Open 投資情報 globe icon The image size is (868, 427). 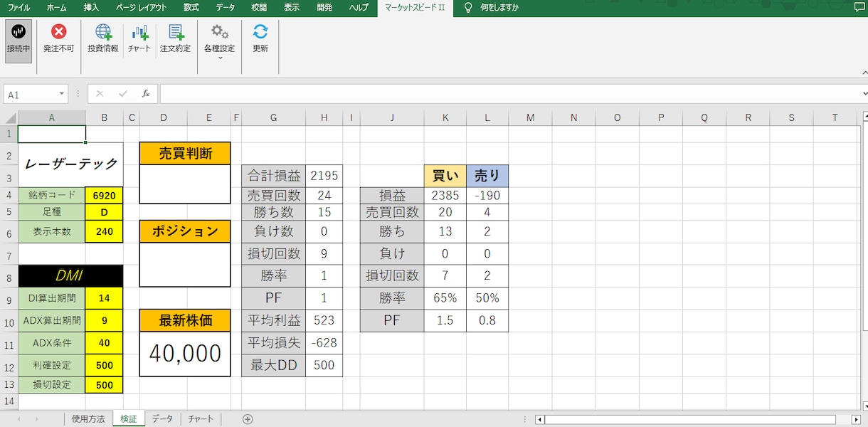pyautogui.click(x=103, y=32)
